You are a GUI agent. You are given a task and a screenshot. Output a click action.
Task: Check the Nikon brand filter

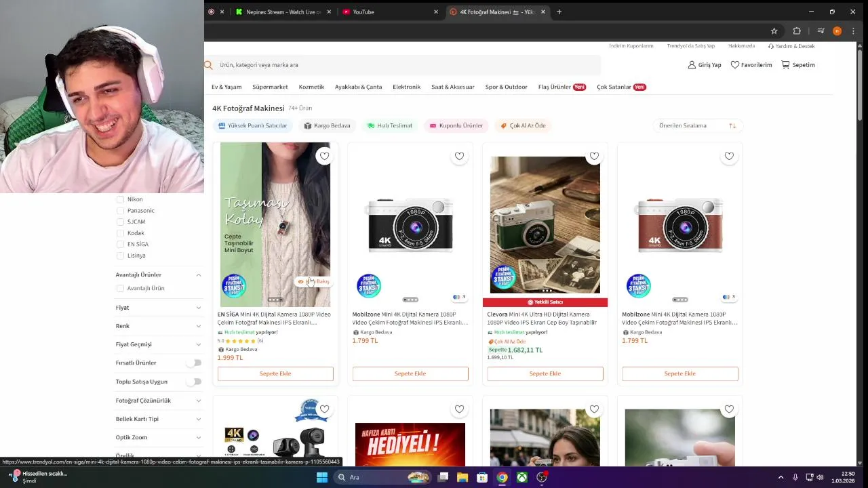120,199
